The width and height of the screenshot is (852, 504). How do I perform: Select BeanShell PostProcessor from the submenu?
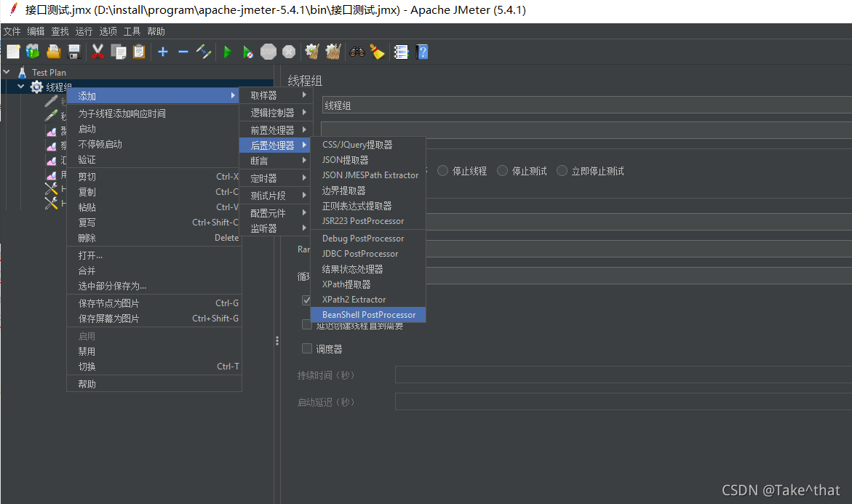[x=368, y=314]
